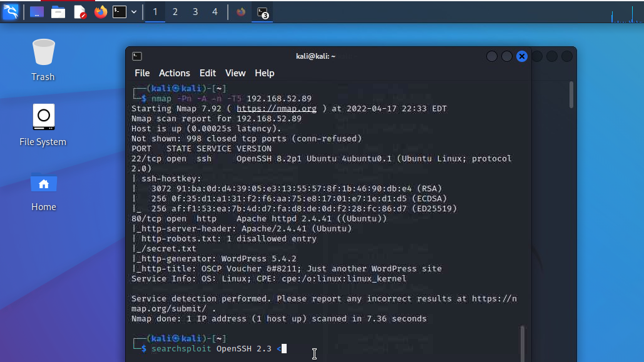Open the terminal File menu
Viewport: 644px width, 362px height.
pos(142,73)
